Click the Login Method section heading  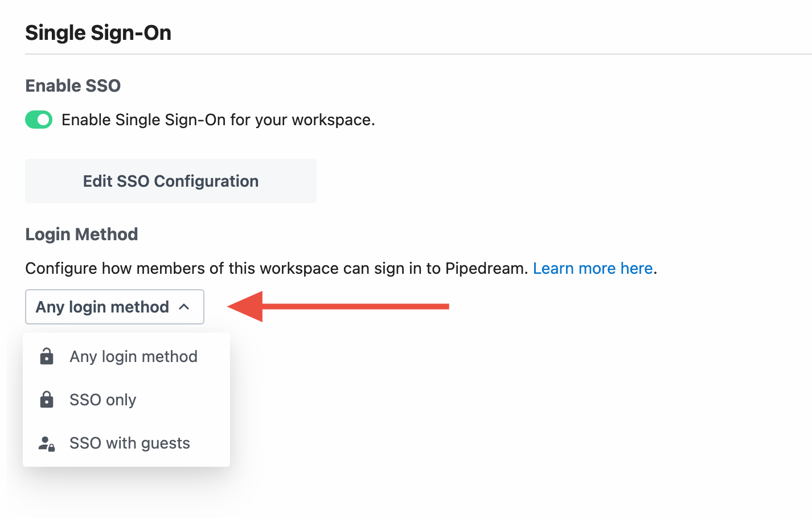81,234
